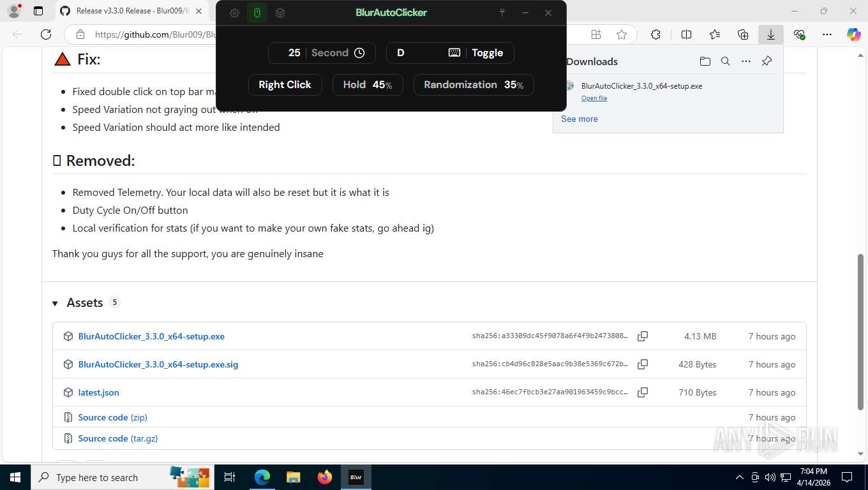Pin the Downloads panel
The image size is (868, 490).
[767, 61]
